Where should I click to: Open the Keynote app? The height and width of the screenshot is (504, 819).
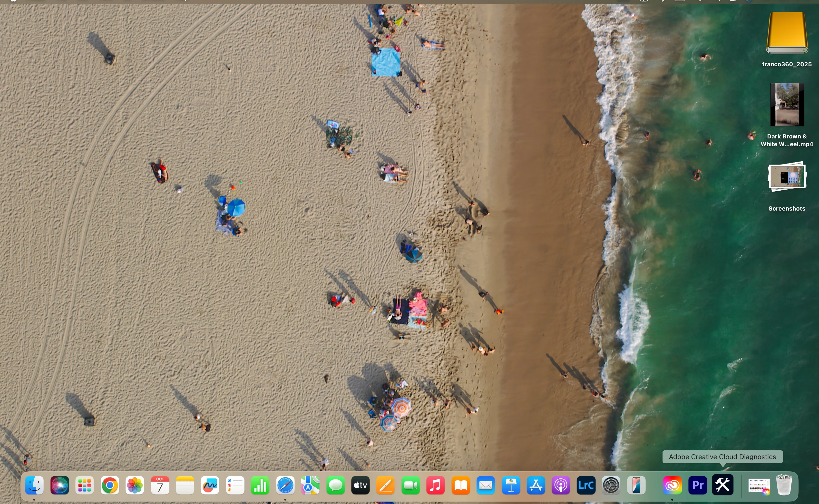point(511,485)
